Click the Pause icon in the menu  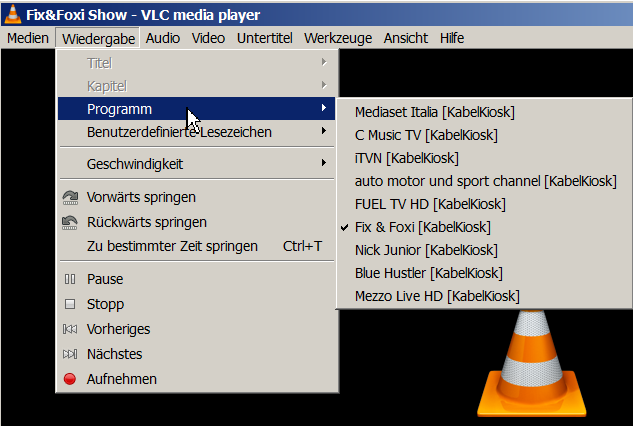coord(70,279)
